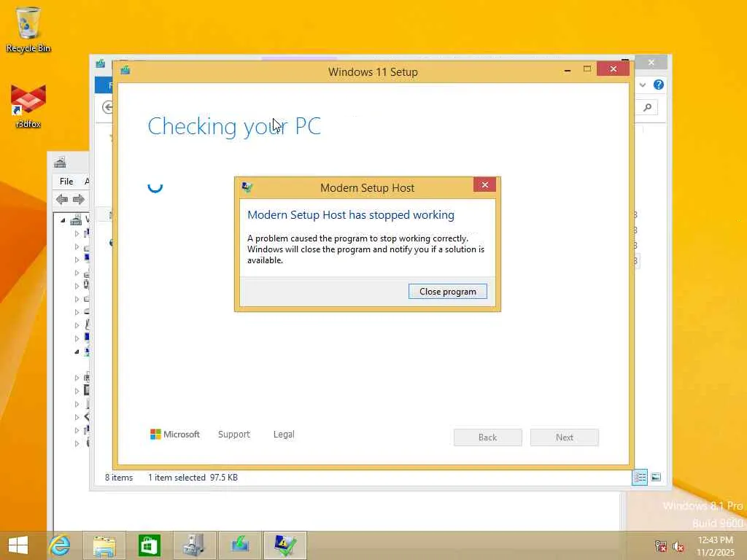Click the Device Manager window title icon
Viewport: 747px width, 560px height.
60,163
